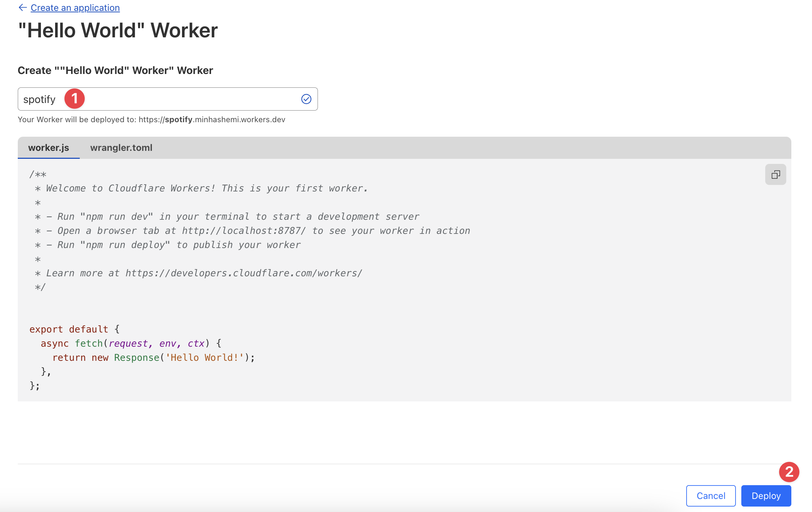The width and height of the screenshot is (812, 512).
Task: Click the red number 2 badge
Action: pos(789,472)
